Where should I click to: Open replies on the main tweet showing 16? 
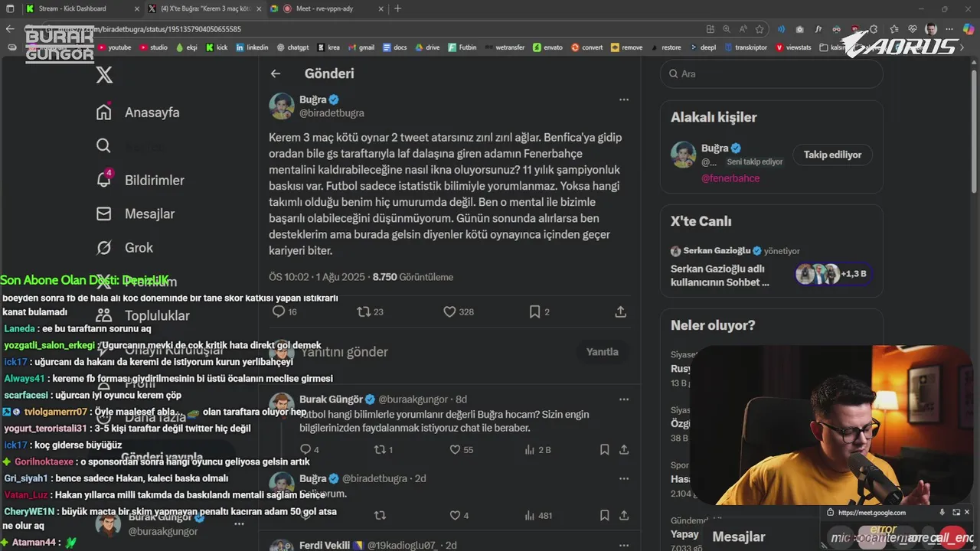click(x=279, y=311)
